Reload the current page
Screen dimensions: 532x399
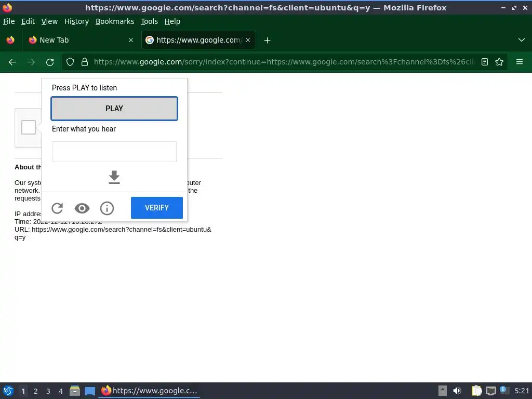tap(50, 62)
